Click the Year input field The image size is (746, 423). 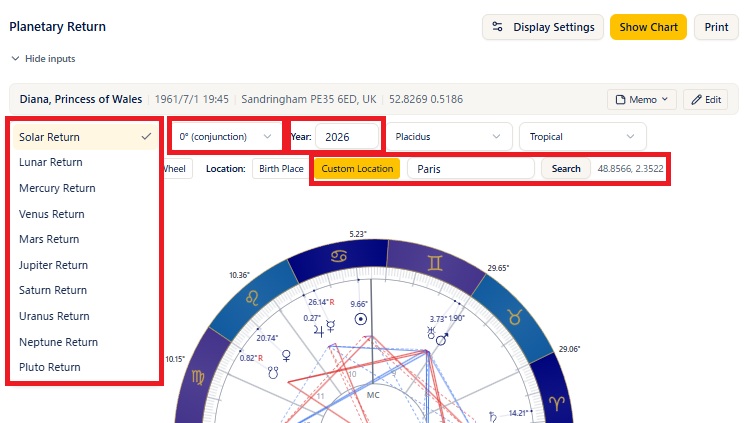[x=347, y=137]
